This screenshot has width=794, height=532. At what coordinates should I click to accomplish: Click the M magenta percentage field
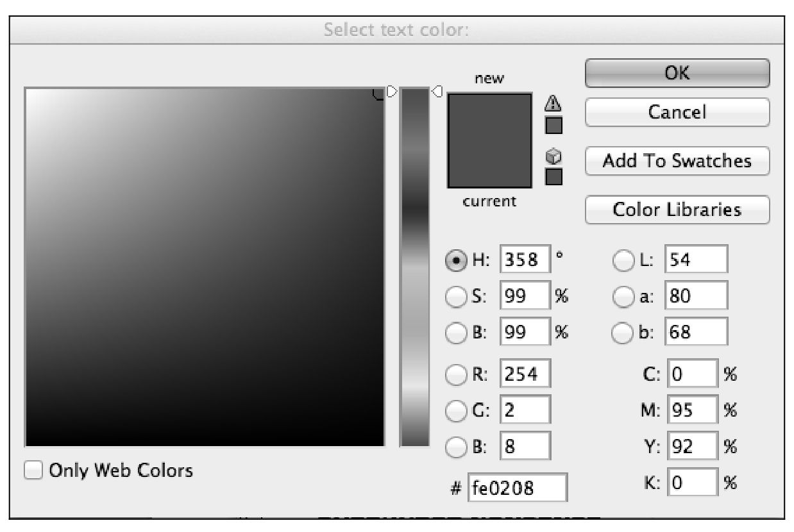[x=692, y=410]
